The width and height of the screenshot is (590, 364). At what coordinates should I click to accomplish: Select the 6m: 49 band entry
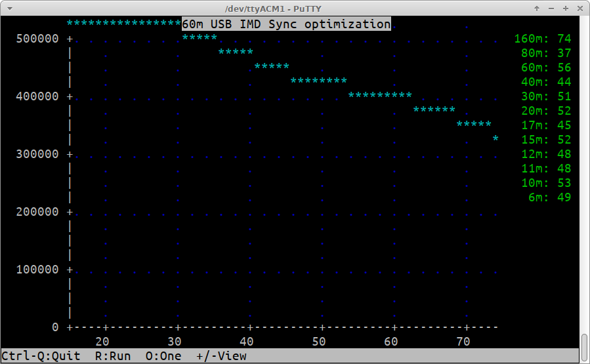(549, 197)
